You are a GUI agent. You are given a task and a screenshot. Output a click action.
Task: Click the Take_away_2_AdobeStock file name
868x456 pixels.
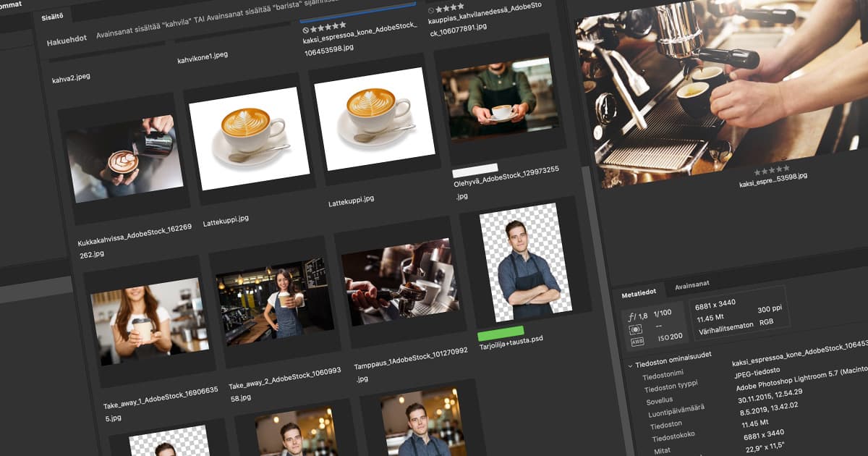[x=284, y=384]
